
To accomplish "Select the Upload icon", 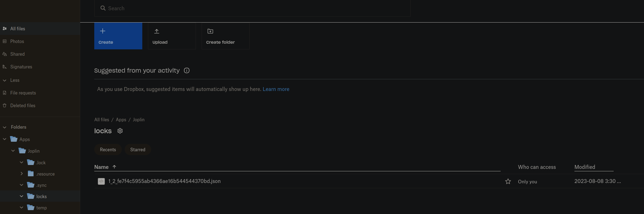I will (x=157, y=31).
